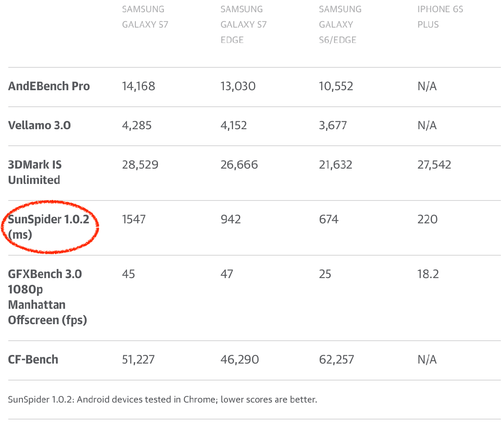Click the Samsung Galaxy S6/Edge column header

[340, 24]
